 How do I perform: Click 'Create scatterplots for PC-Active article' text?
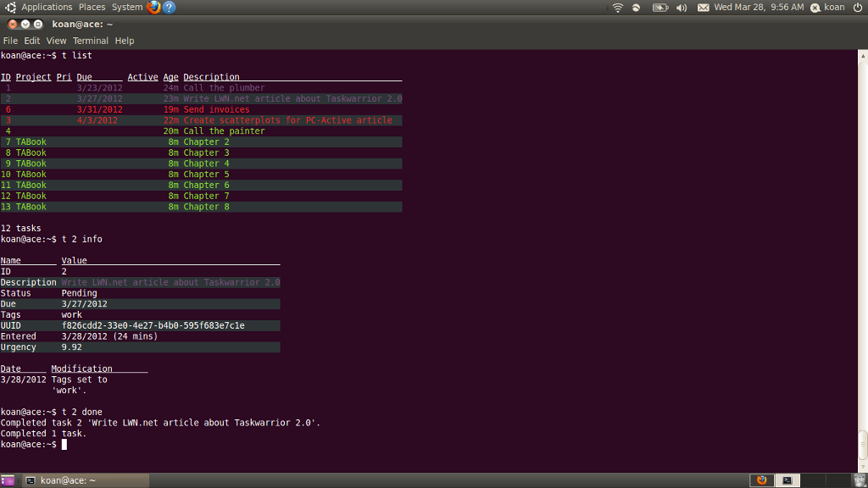pos(288,120)
